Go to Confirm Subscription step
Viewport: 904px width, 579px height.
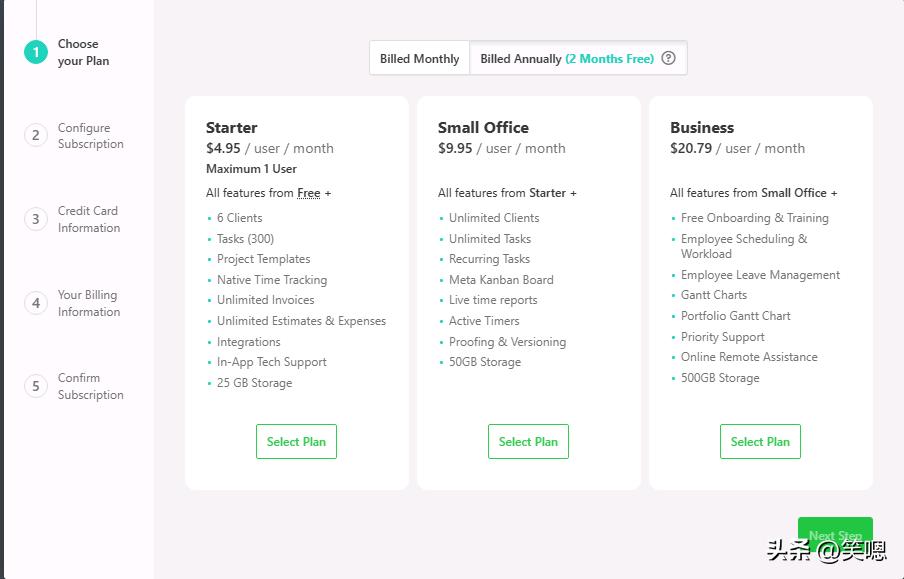[x=90, y=386]
